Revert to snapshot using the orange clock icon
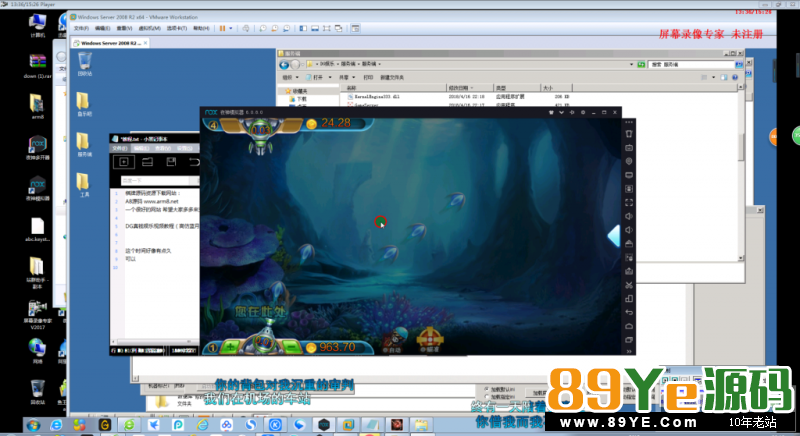The width and height of the screenshot is (800, 436). [x=274, y=29]
